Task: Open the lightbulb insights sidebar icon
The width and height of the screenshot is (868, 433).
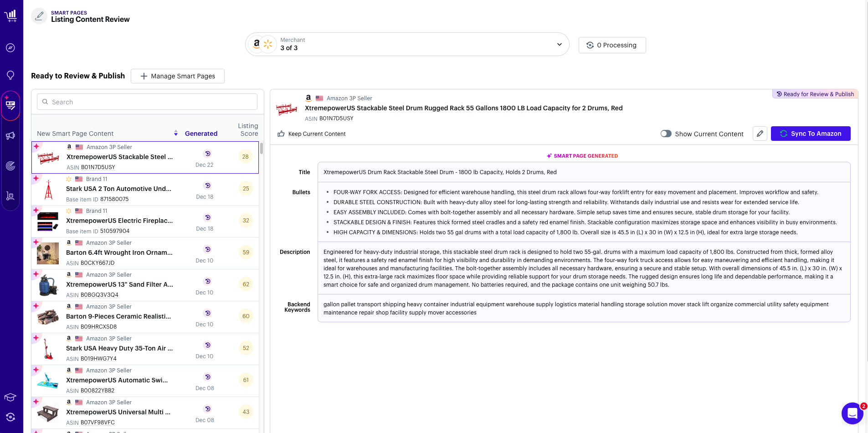Action: (x=10, y=75)
